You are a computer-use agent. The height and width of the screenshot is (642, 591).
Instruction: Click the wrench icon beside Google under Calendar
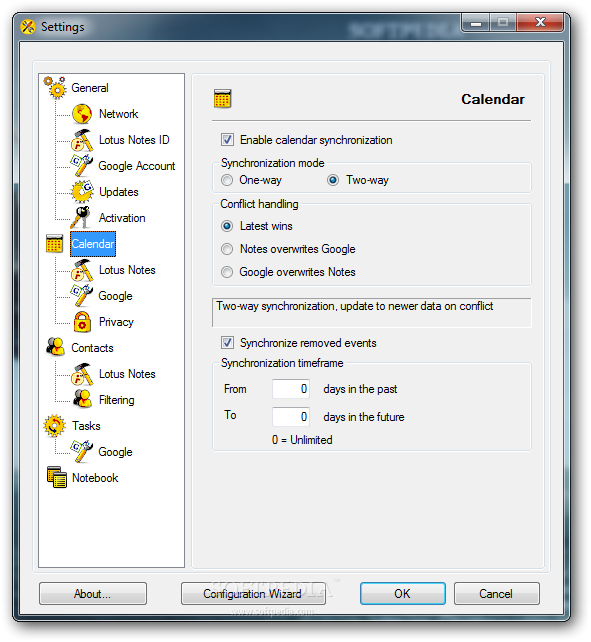82,296
